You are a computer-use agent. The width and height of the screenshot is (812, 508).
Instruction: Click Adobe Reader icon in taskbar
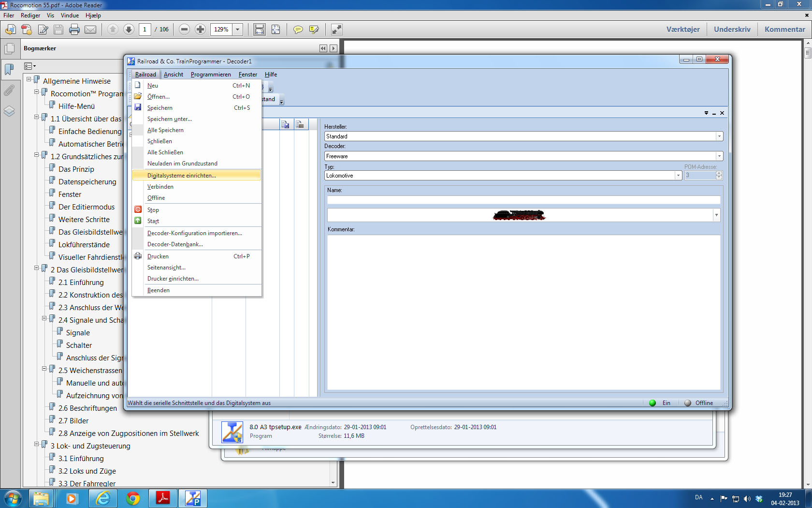pos(163,498)
